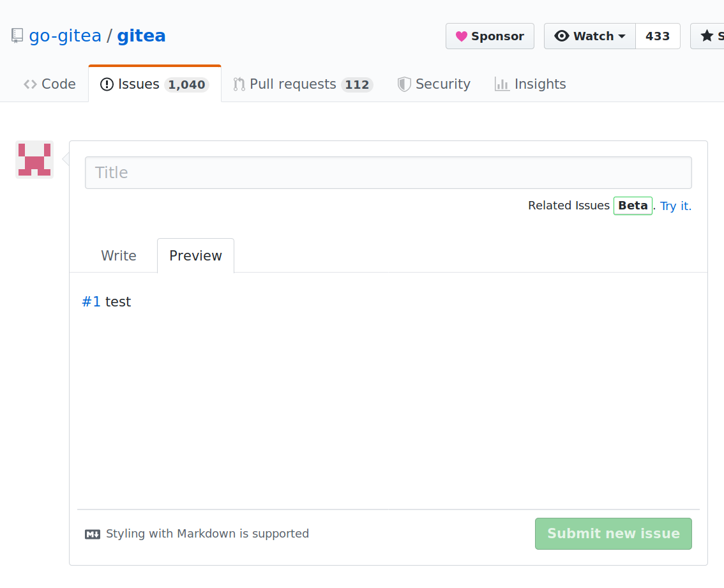724x588 pixels.
Task: View the 433 watchers count
Action: tap(658, 36)
